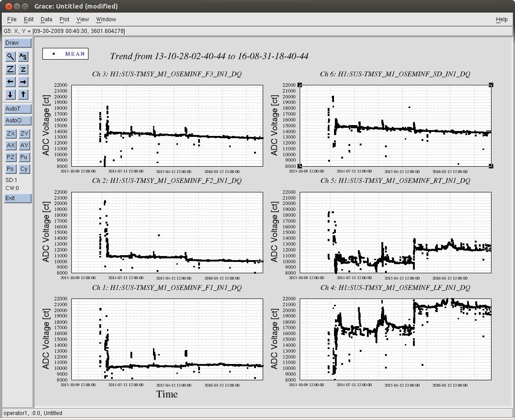Click the large Z zoom-in icon

pyautogui.click(x=10, y=69)
